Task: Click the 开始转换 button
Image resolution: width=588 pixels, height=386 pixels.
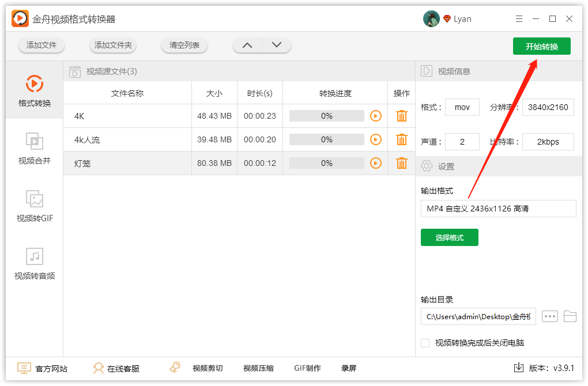Action: coord(541,46)
